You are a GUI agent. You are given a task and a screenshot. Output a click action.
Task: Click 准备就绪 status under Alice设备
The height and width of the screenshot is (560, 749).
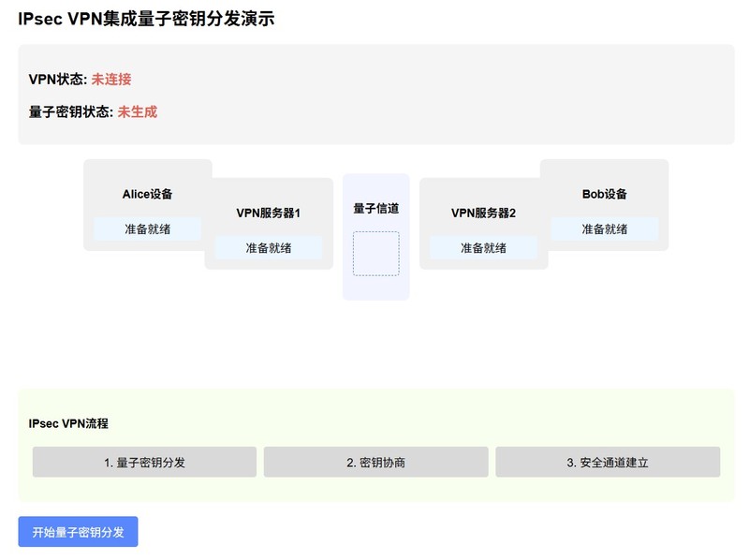(147, 228)
